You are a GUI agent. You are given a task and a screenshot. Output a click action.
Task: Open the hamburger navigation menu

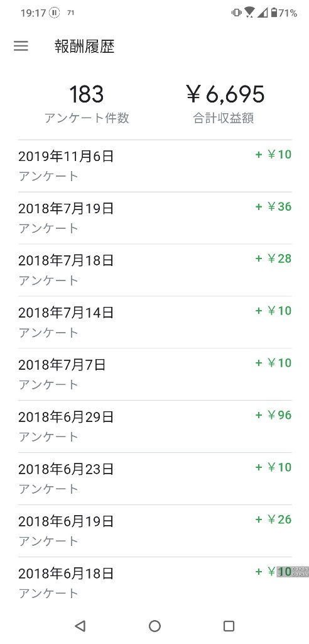[x=21, y=46]
